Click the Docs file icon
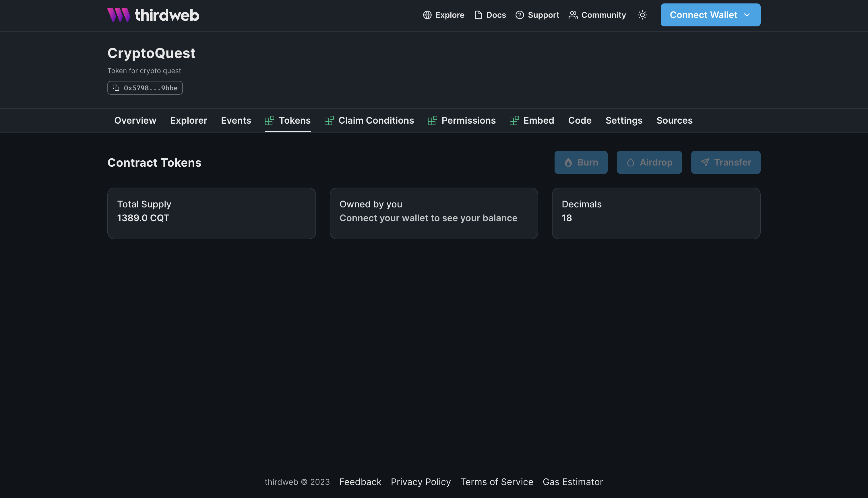868x498 pixels. [x=478, y=15]
